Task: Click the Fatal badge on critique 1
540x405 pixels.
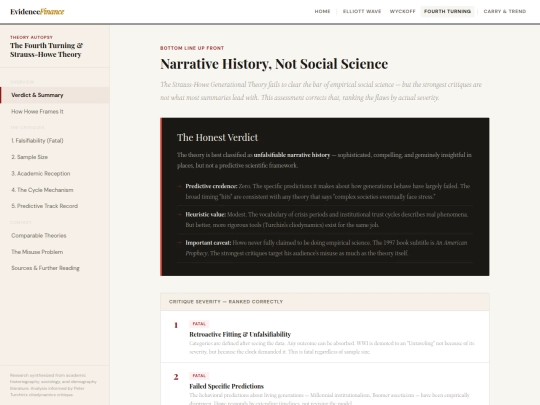Action: coord(199,324)
